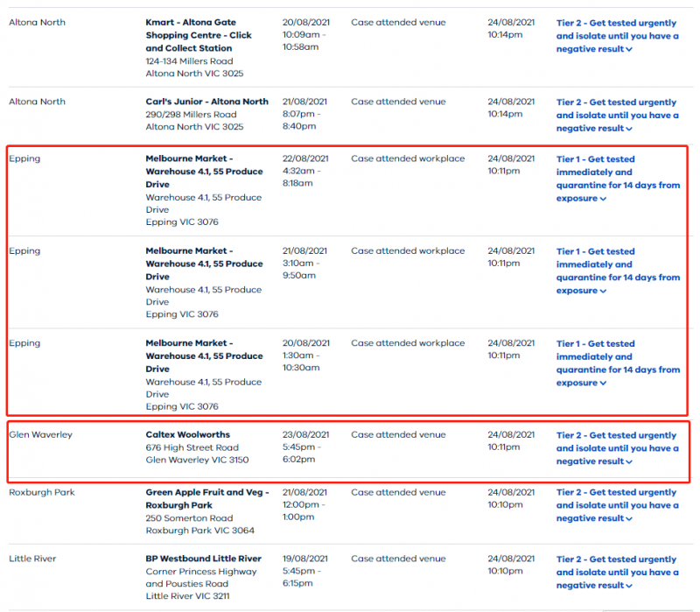Click added time 24/08/2021 10:10pm in Little River row
Screen dimensions: 700x612
pyautogui.click(x=511, y=565)
